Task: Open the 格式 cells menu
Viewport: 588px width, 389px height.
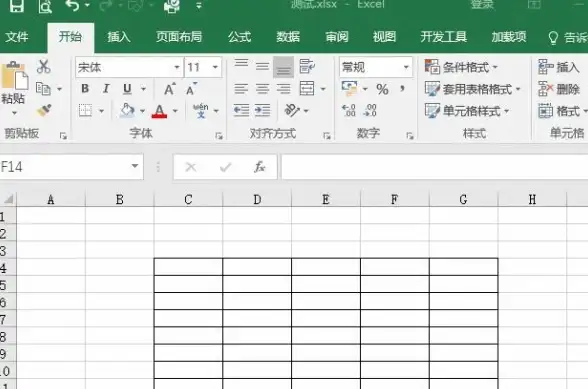Action: (562, 111)
